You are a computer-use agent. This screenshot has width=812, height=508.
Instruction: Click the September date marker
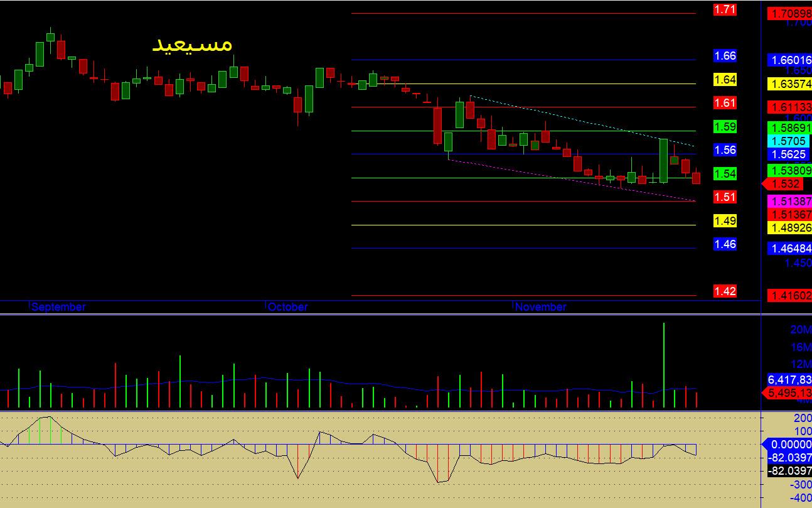click(58, 307)
